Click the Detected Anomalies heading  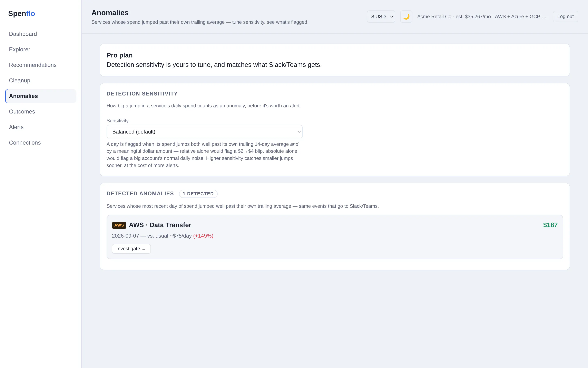coord(140,193)
